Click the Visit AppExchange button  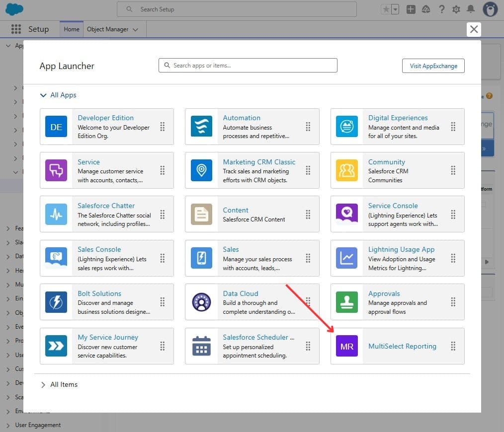[433, 66]
